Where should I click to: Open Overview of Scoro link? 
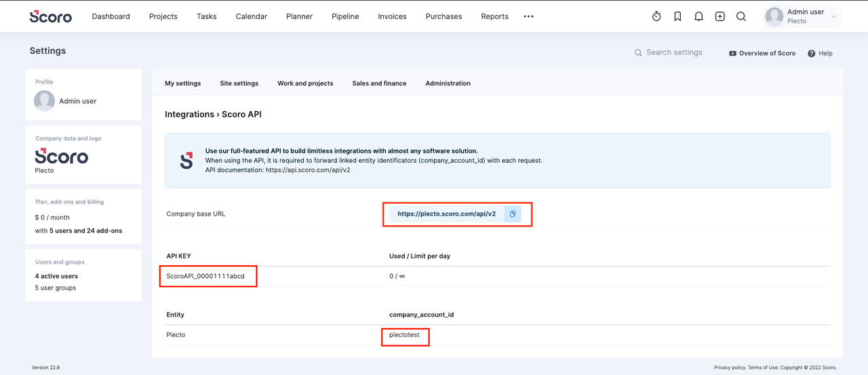pos(767,53)
